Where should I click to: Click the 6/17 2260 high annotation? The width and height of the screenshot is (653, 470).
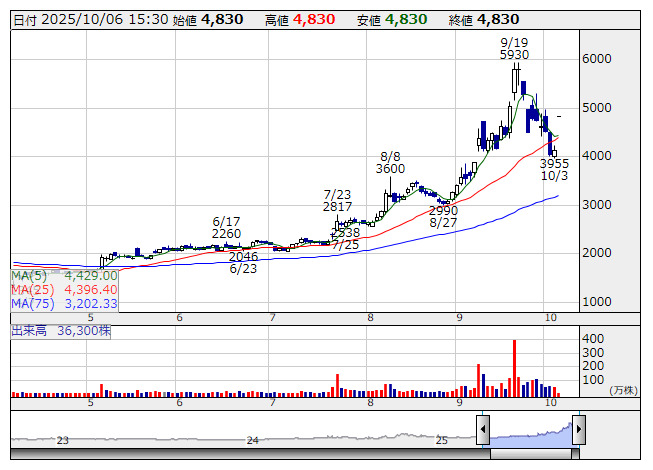(227, 228)
